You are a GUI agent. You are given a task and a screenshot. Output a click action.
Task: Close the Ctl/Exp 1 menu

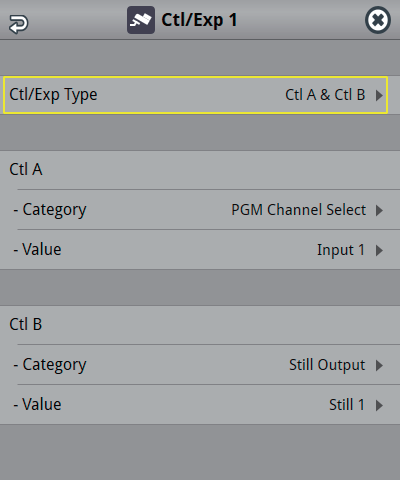[x=378, y=20]
